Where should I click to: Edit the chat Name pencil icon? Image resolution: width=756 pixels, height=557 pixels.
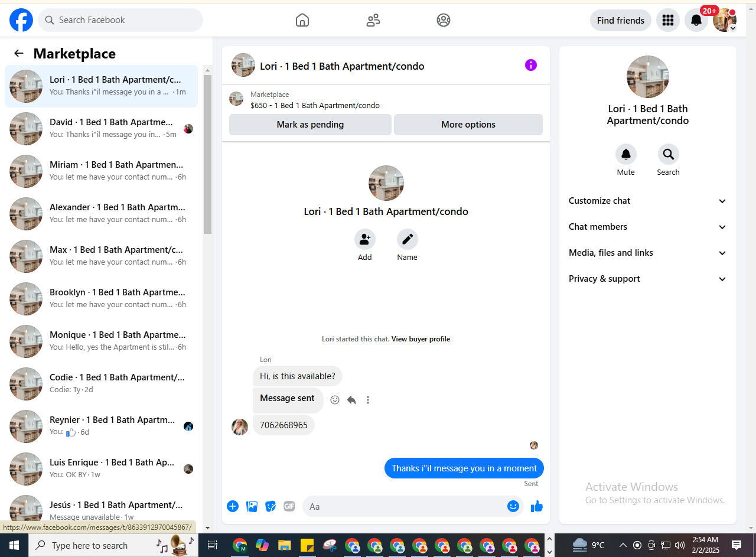pos(408,239)
